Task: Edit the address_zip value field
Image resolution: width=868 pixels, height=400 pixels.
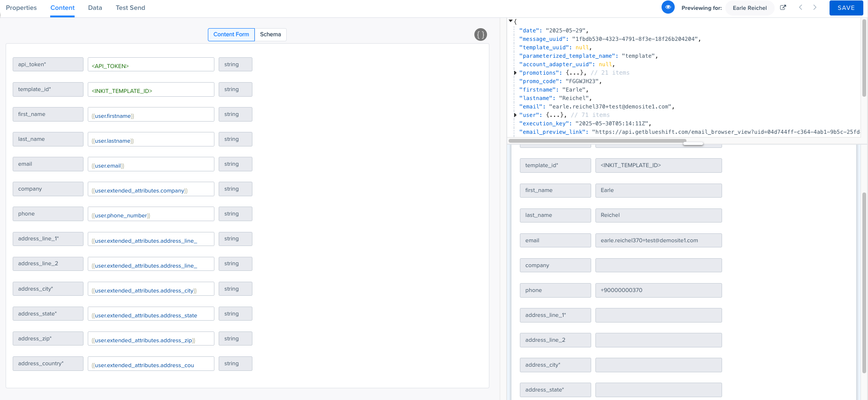Action: [151, 338]
